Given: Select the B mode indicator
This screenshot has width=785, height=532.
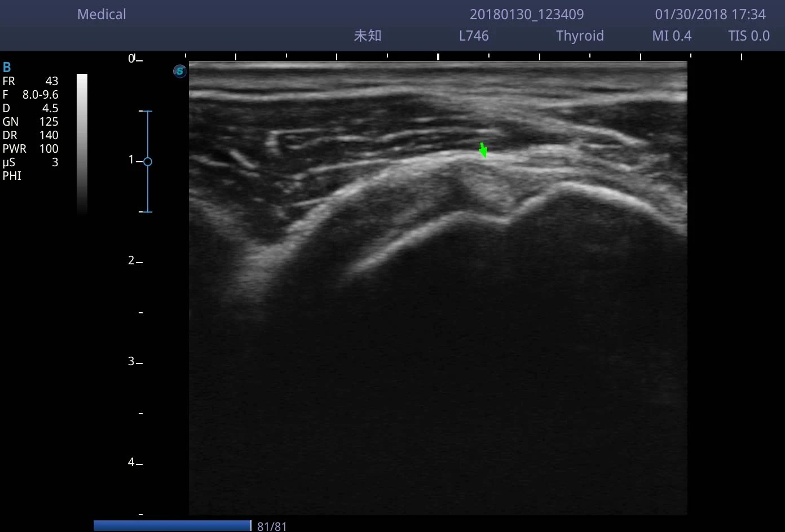Looking at the screenshot, I should coord(7,68).
